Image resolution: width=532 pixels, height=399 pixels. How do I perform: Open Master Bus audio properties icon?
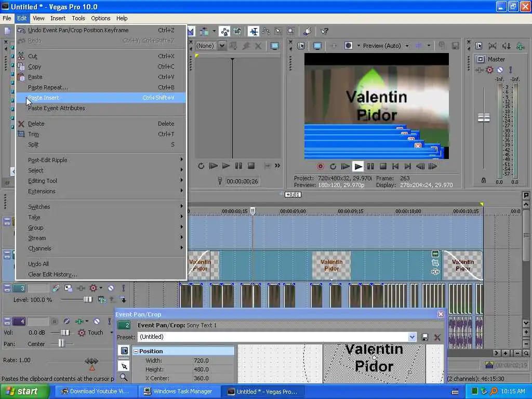coord(478,46)
